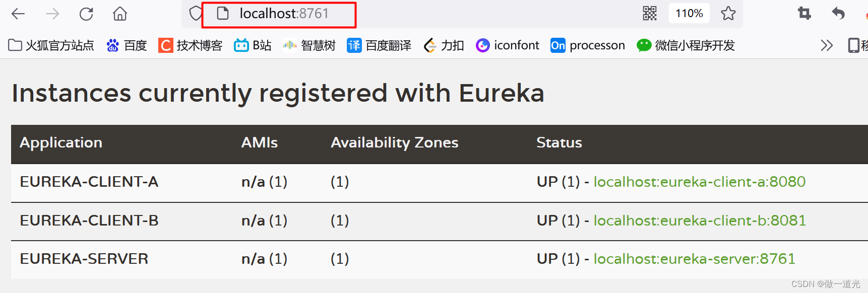The width and height of the screenshot is (868, 293).
Task: Open the 力扣 bookmark
Action: point(443,45)
